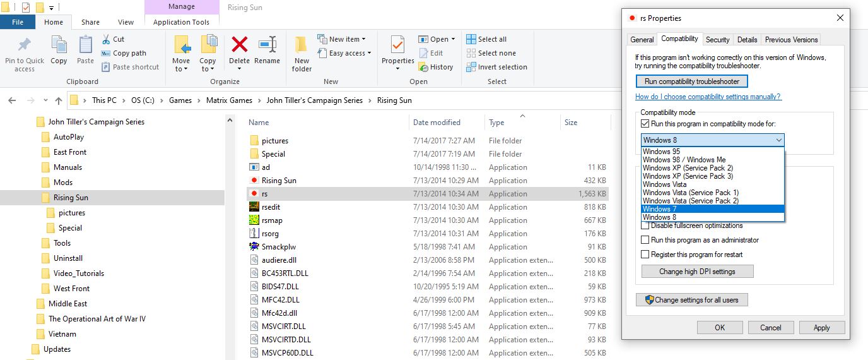The width and height of the screenshot is (868, 360).
Task: Open the Quick Access Toolbar customize arrow
Action: (52, 8)
